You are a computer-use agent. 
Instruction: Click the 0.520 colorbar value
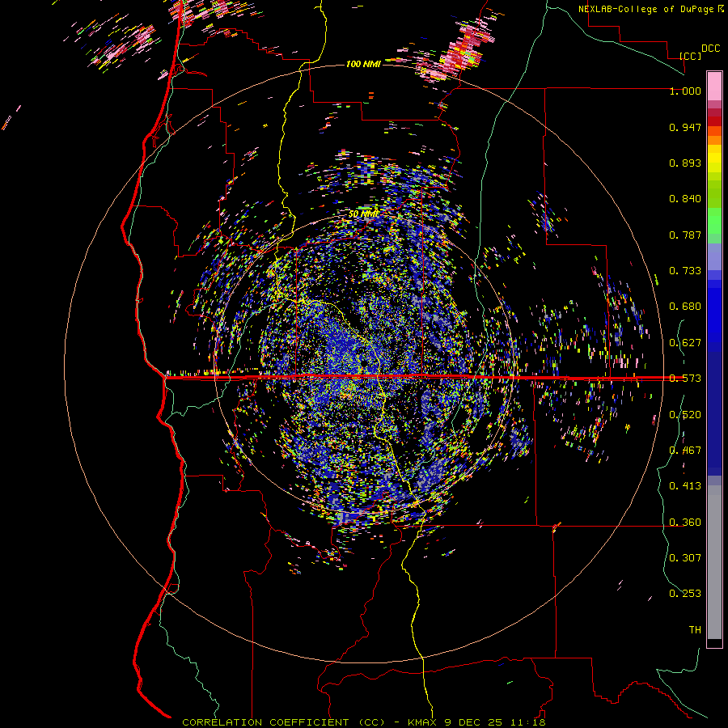[685, 415]
